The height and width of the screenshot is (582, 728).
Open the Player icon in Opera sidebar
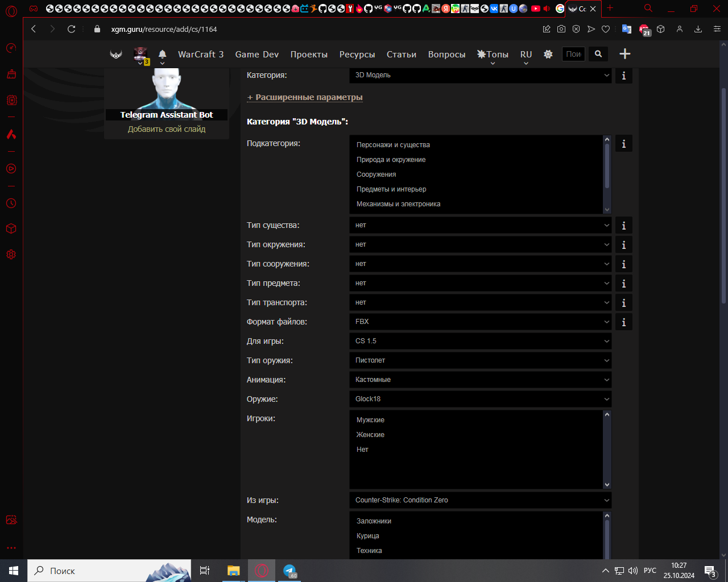(x=11, y=169)
